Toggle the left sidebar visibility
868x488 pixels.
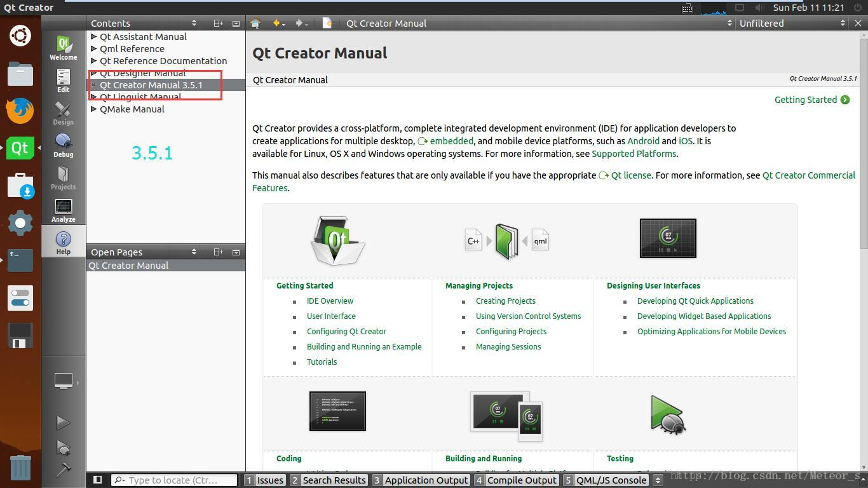pyautogui.click(x=97, y=480)
